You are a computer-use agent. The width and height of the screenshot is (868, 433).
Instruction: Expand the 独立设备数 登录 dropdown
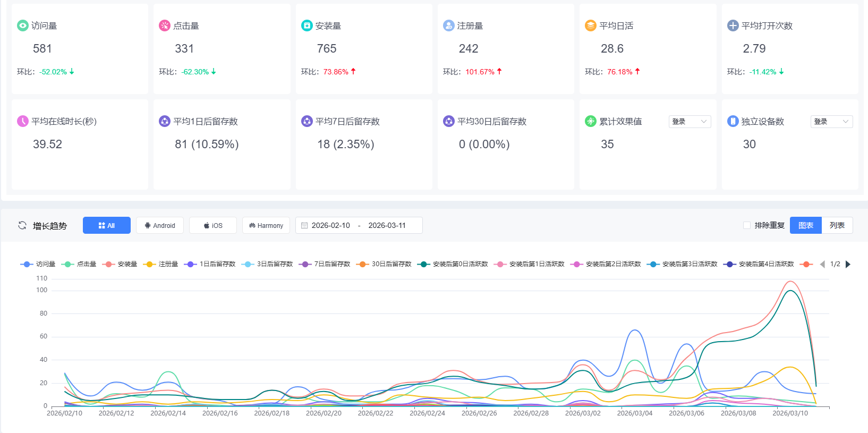point(831,122)
